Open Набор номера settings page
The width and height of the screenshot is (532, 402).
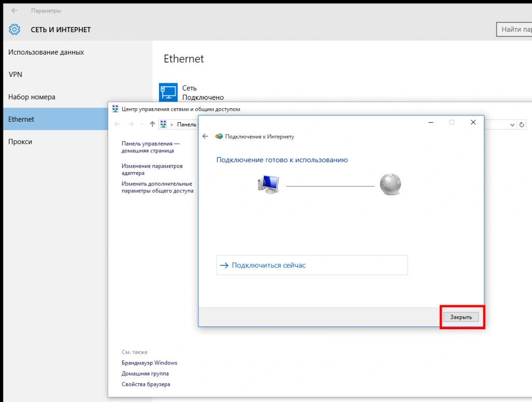coord(32,97)
